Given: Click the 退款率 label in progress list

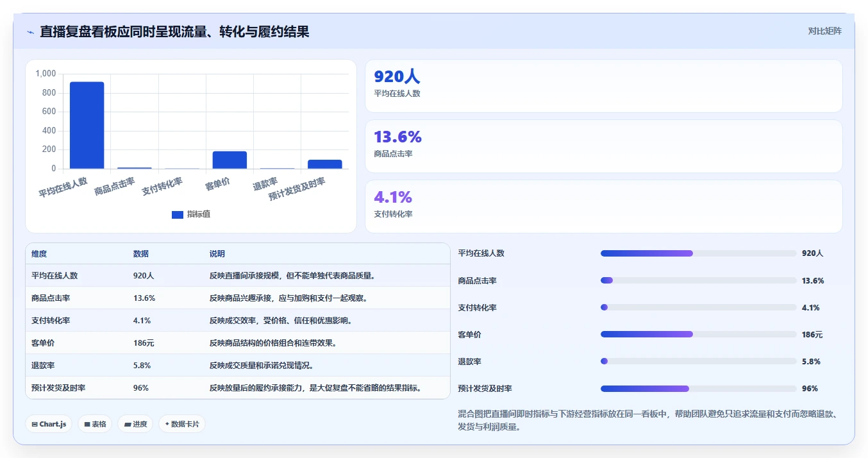Looking at the screenshot, I should 470,362.
